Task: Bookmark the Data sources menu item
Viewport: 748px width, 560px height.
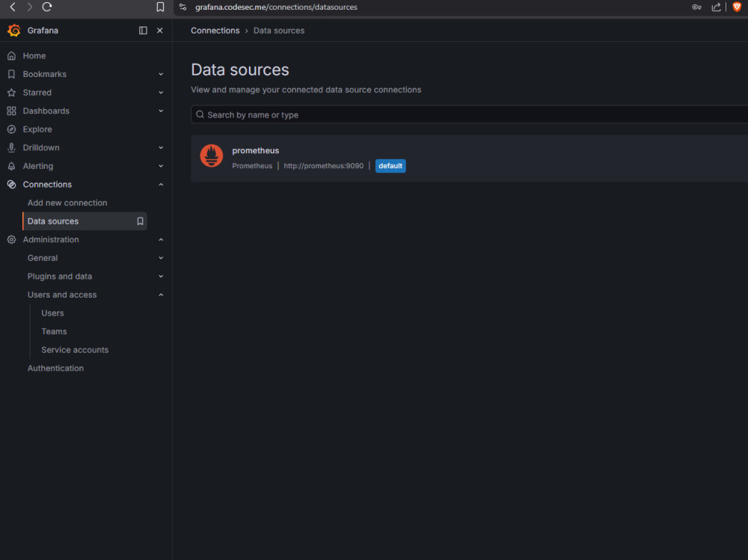Action: (x=141, y=221)
